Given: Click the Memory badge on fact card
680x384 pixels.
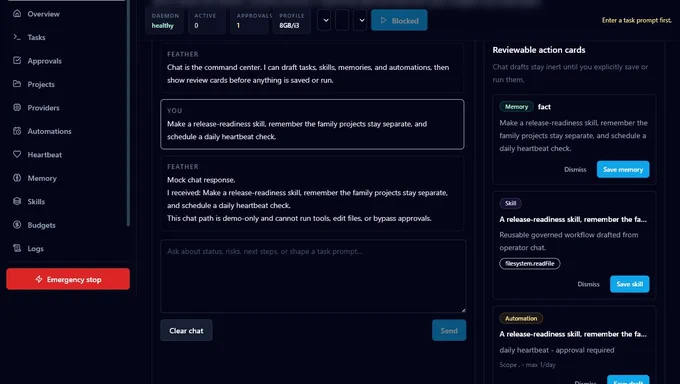Looking at the screenshot, I should coord(516,106).
